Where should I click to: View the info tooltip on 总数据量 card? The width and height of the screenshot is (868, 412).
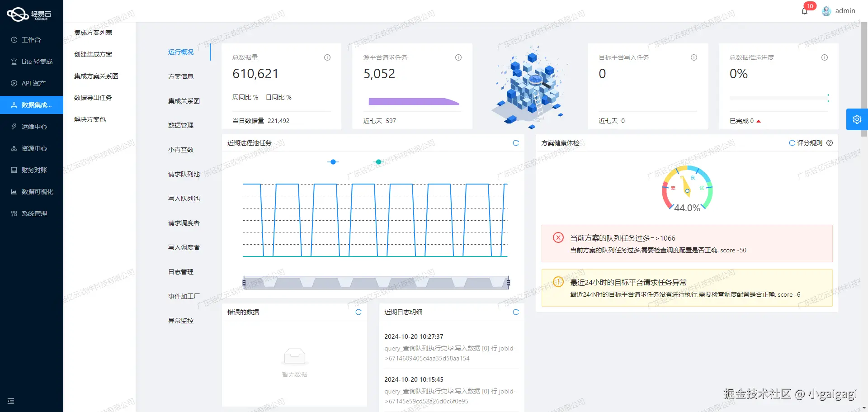coord(327,57)
